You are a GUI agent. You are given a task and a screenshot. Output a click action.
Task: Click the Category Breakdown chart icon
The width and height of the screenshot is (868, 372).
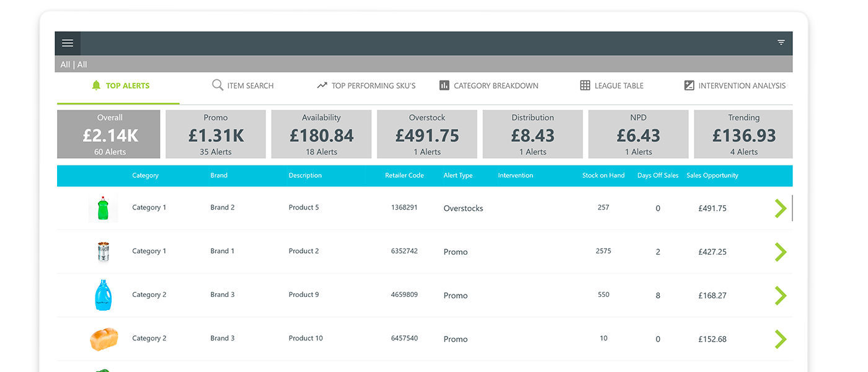click(x=444, y=86)
